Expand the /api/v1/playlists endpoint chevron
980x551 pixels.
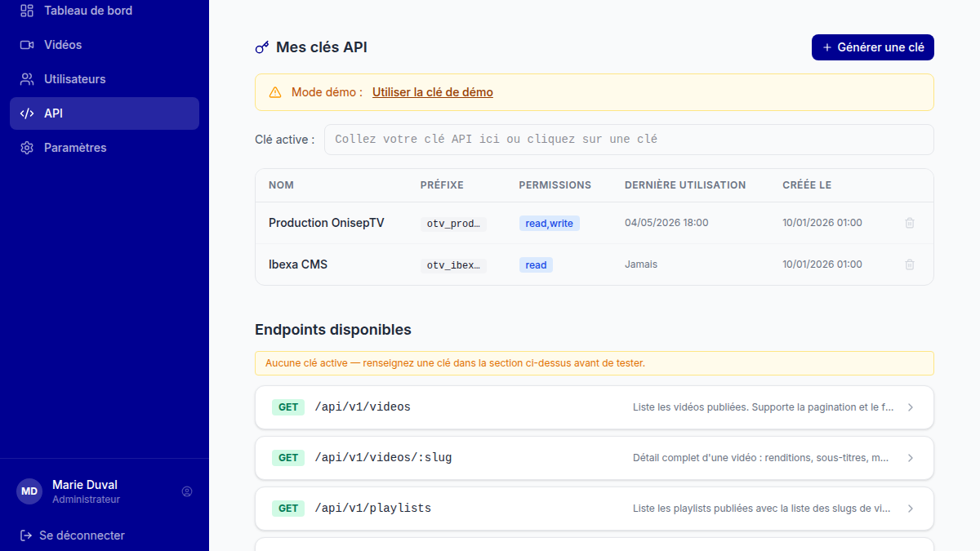911,509
